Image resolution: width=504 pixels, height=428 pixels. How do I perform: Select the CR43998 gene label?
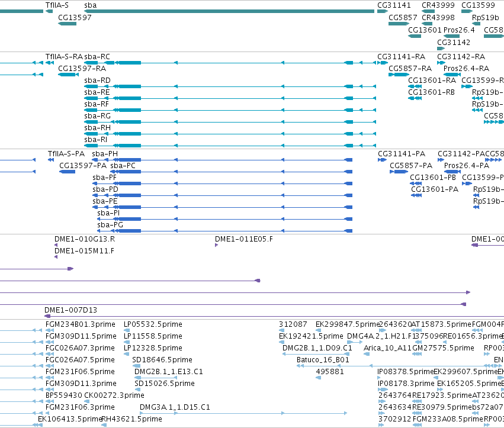point(438,17)
